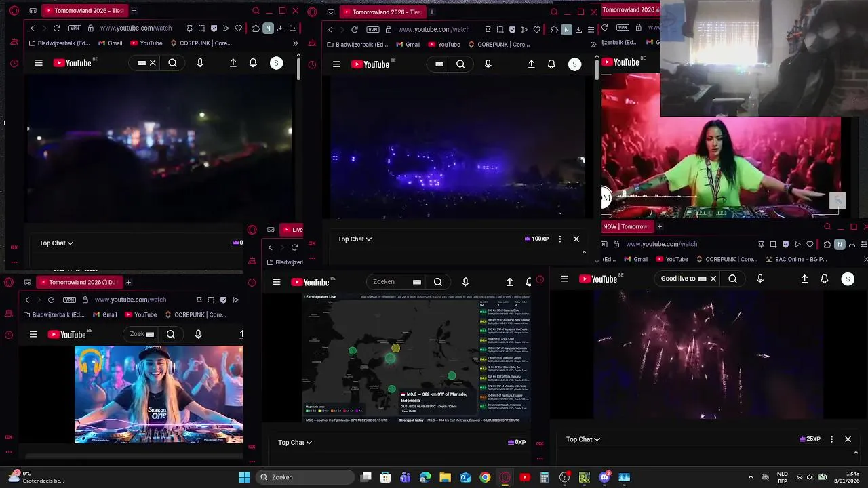Open account avatar S in top-left window
This screenshot has height=488, width=868.
276,63
